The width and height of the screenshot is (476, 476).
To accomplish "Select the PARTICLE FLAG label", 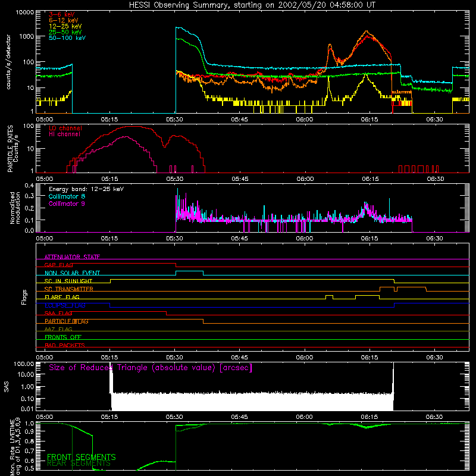I will 67,321.
